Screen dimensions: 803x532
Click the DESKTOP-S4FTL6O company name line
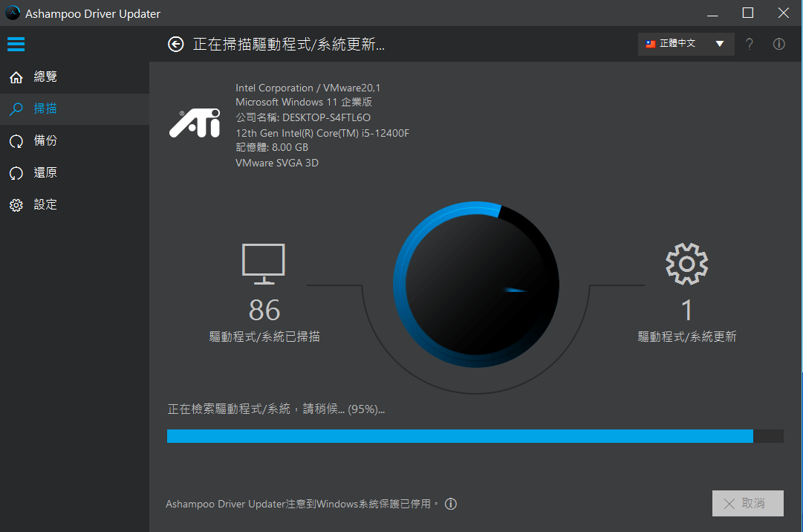coord(302,117)
